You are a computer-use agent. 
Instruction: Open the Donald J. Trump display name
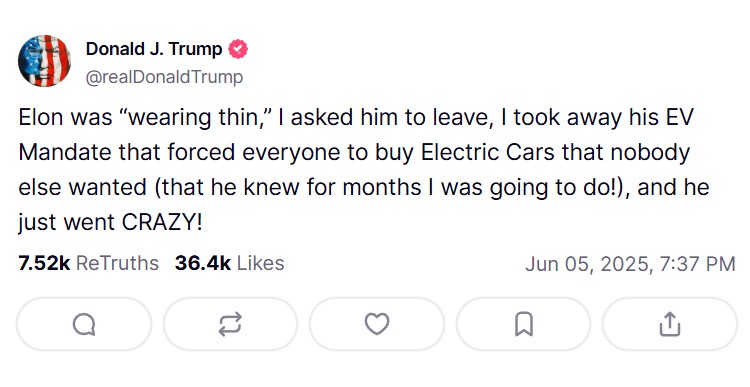pos(154,49)
